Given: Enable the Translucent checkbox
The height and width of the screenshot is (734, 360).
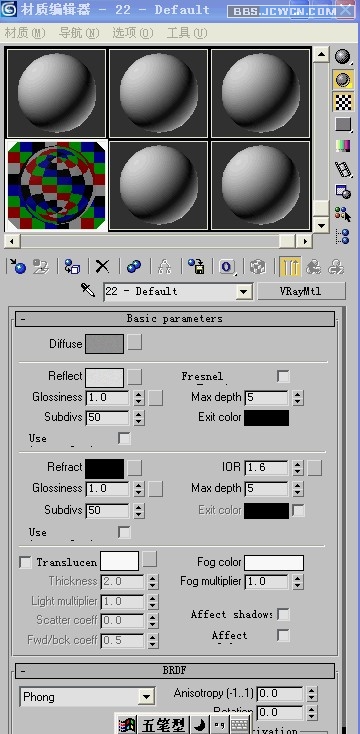Looking at the screenshot, I should click(25, 562).
